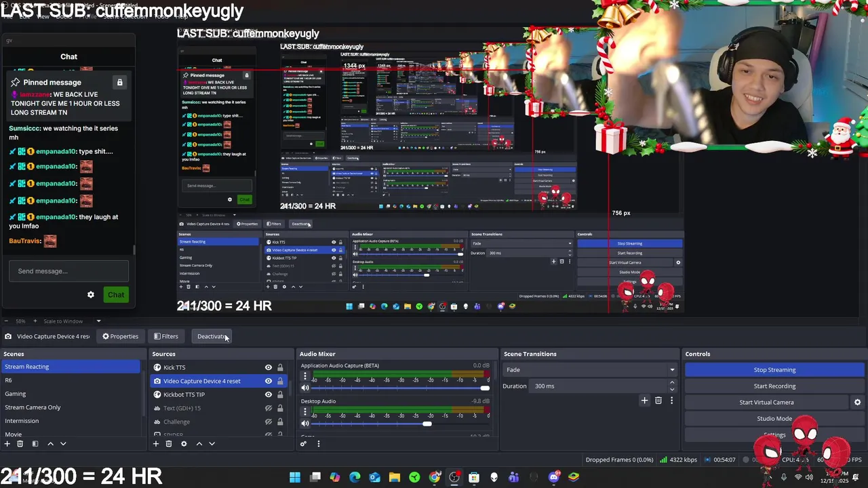Open Filters for selected source
Screen dimensions: 868x488
[165, 336]
